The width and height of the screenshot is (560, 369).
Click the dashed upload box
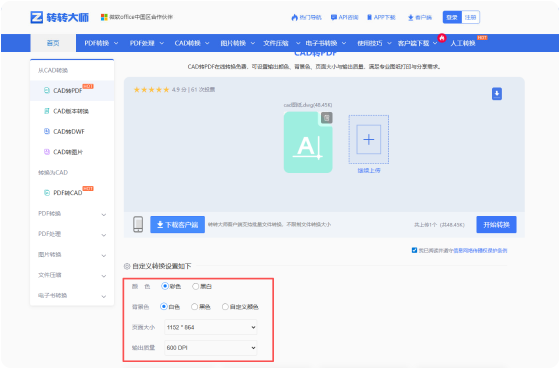369,139
